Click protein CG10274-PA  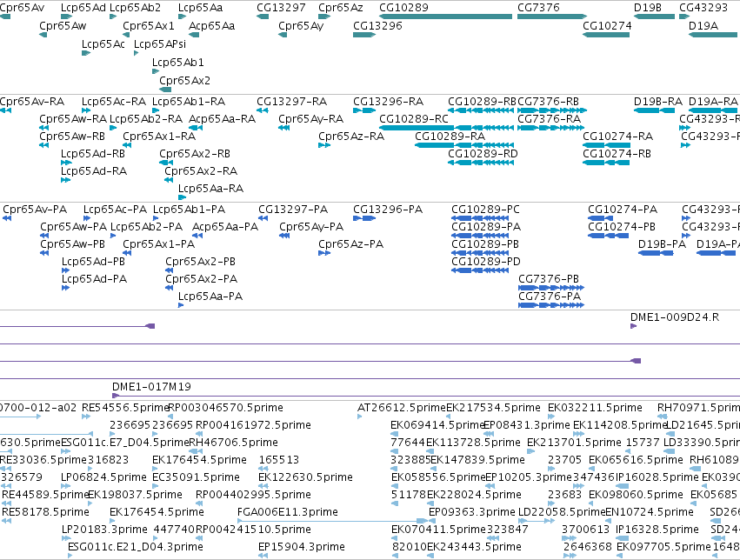[623, 210]
